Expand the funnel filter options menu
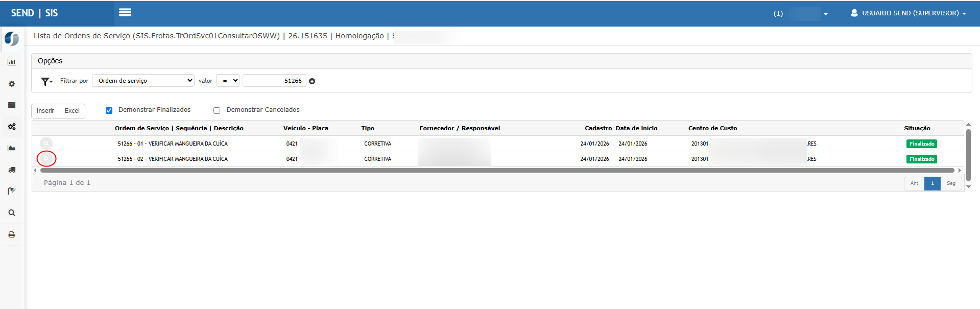 (47, 81)
